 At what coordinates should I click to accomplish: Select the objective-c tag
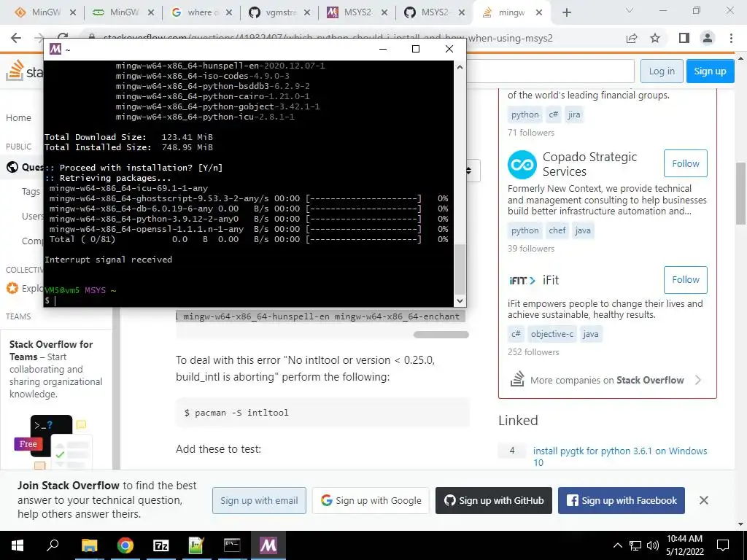[552, 334]
